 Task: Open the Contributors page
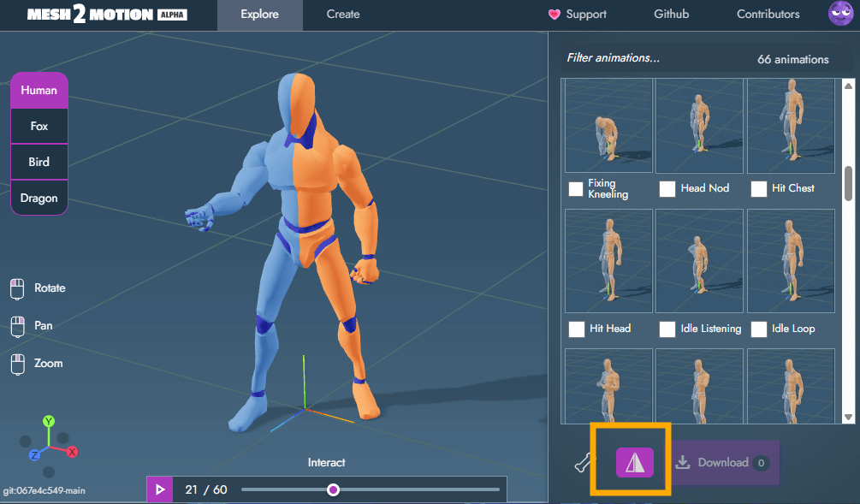[768, 15]
